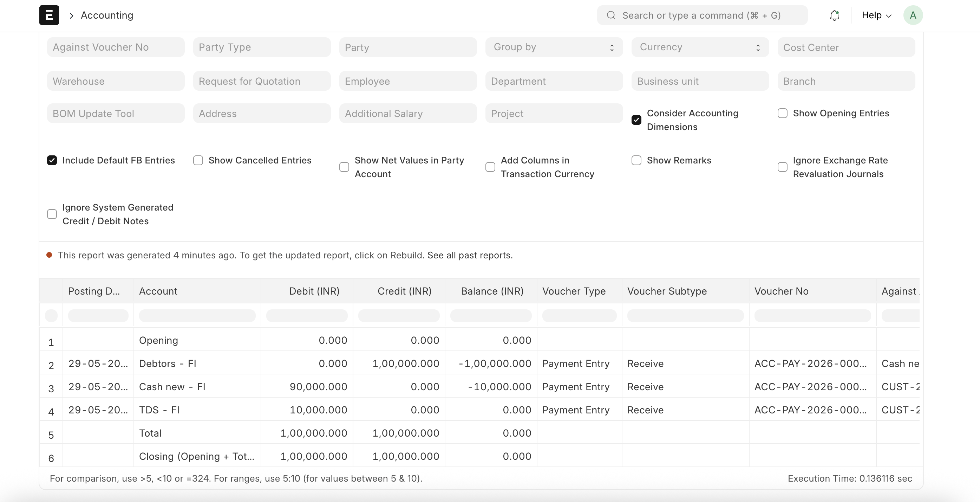Click the Party Type filter field

pyautogui.click(x=262, y=47)
